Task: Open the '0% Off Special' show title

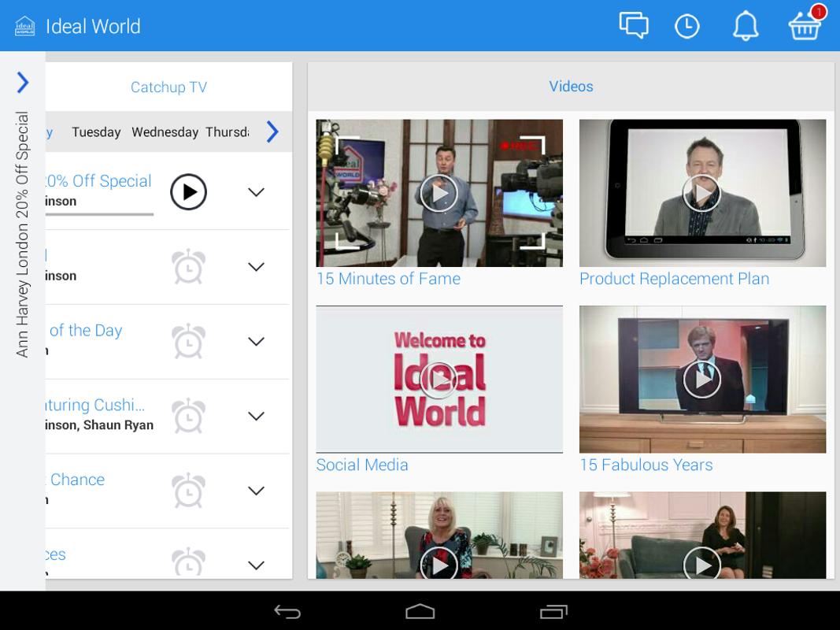Action: click(x=98, y=181)
